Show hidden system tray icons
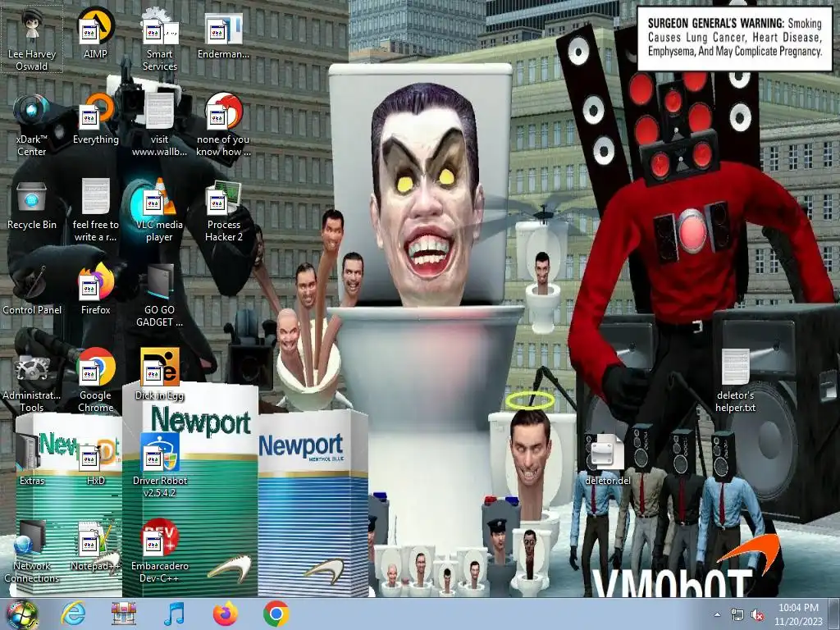The width and height of the screenshot is (840, 630). click(x=717, y=615)
